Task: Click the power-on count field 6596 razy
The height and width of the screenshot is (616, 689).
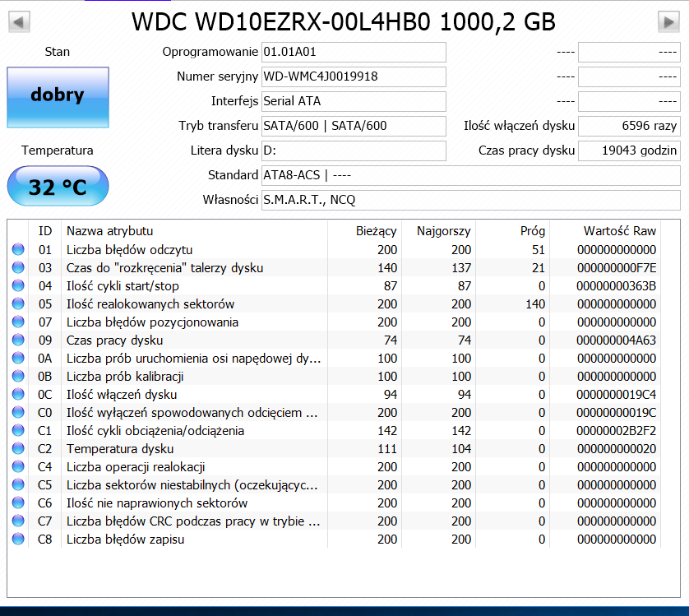Action: click(629, 126)
